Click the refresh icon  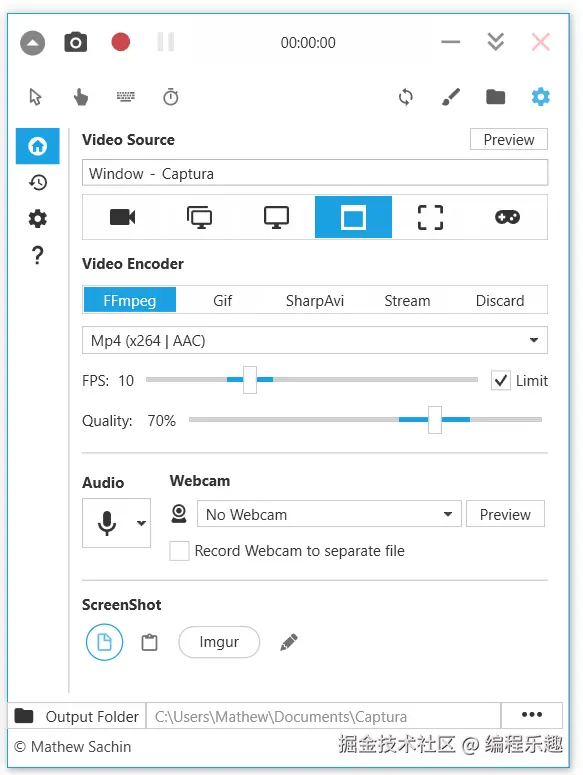tap(406, 97)
